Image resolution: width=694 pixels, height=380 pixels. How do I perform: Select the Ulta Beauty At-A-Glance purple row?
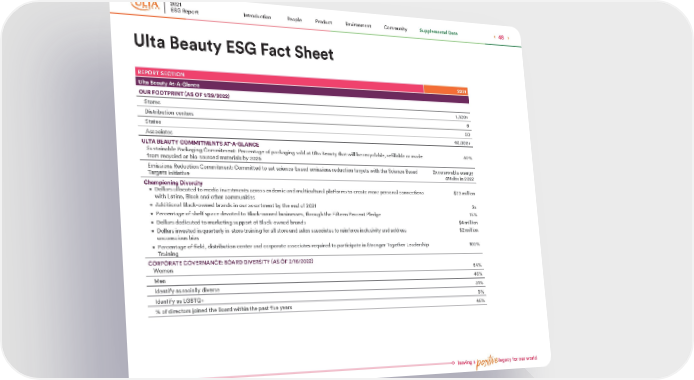(x=302, y=91)
